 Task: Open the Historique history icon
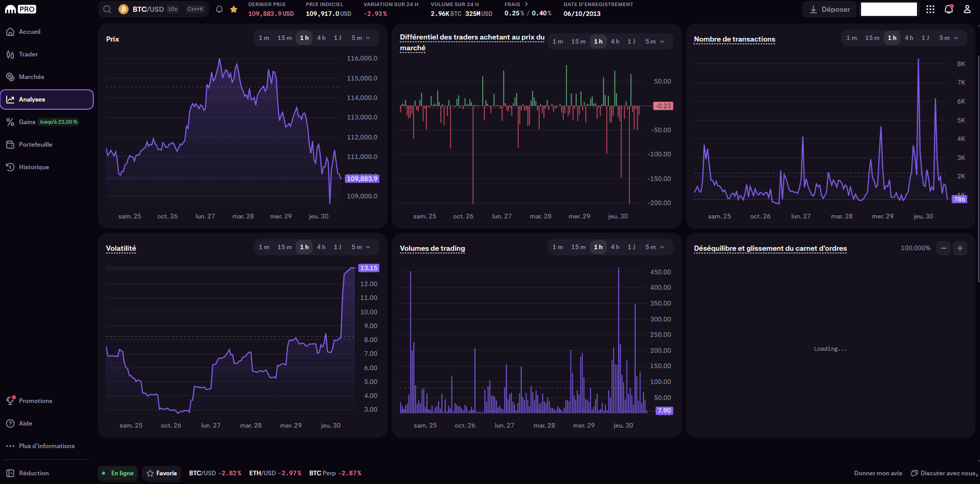pos(10,167)
